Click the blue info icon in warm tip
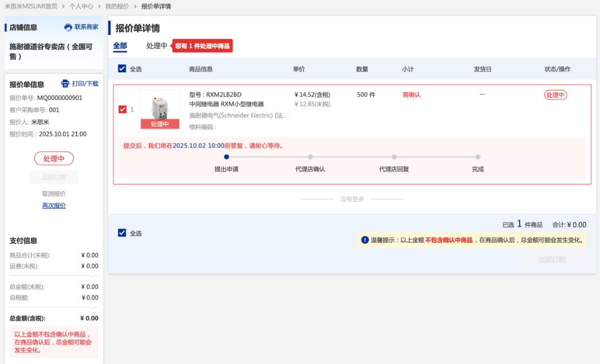The width and height of the screenshot is (600, 364). pyautogui.click(x=365, y=240)
